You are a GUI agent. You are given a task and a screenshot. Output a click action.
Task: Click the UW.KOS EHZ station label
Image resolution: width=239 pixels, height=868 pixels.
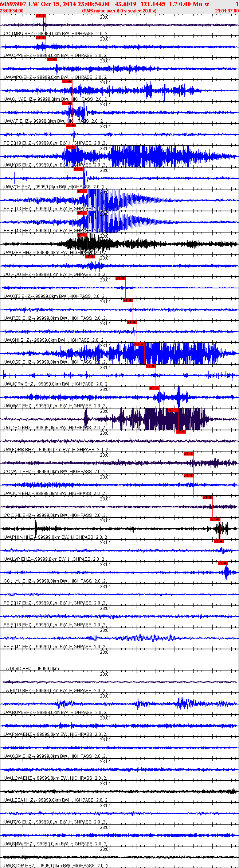click(x=17, y=165)
